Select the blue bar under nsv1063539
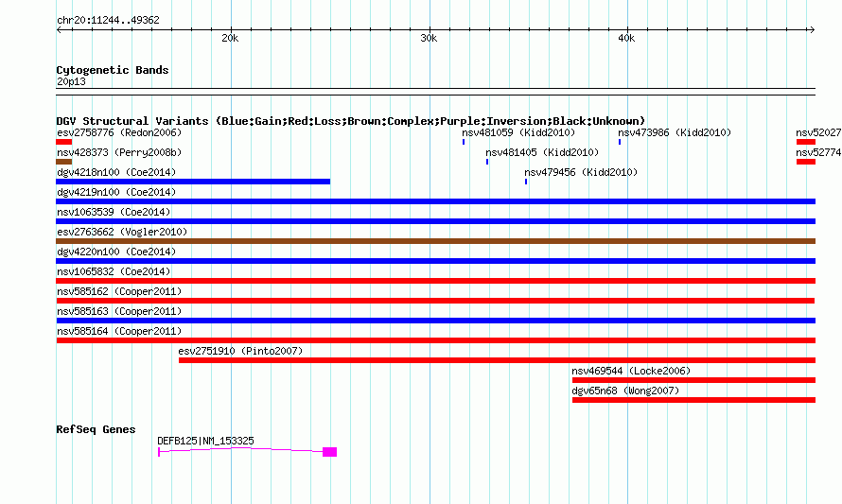The height and width of the screenshot is (504, 842). pyautogui.click(x=435, y=221)
